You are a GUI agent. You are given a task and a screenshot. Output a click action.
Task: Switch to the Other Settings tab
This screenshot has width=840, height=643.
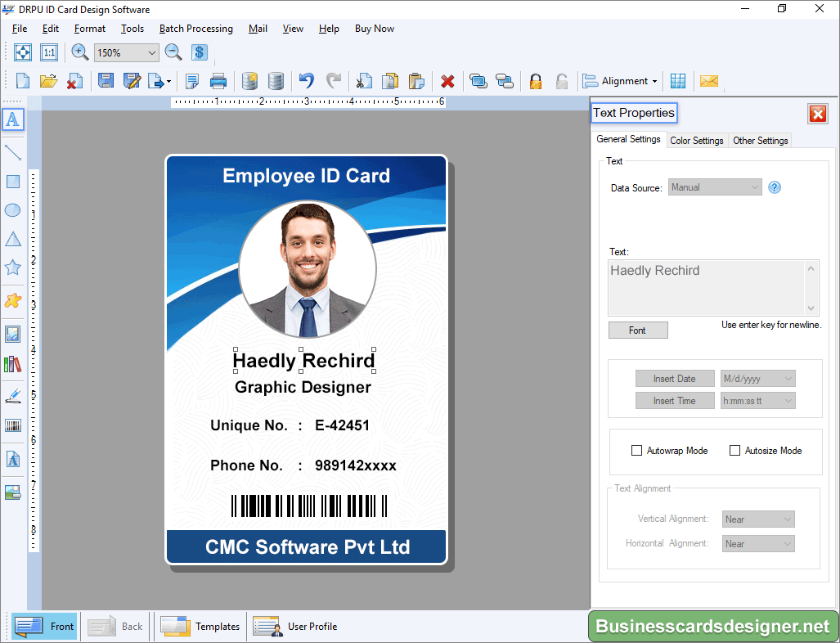760,141
